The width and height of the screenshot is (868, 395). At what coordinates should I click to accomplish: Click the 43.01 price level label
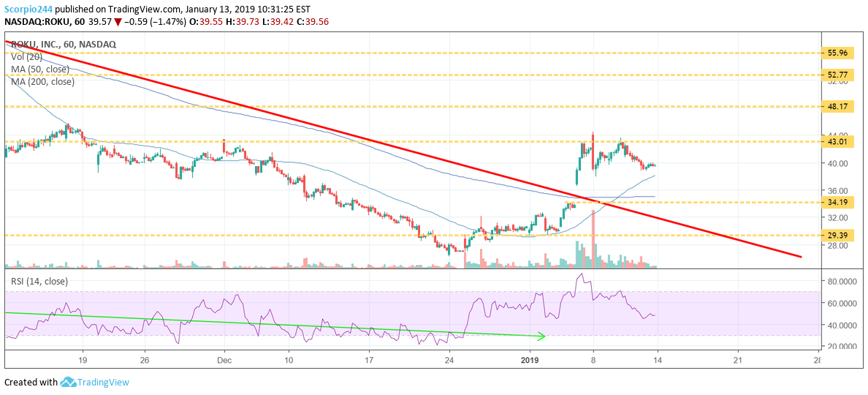(x=838, y=141)
